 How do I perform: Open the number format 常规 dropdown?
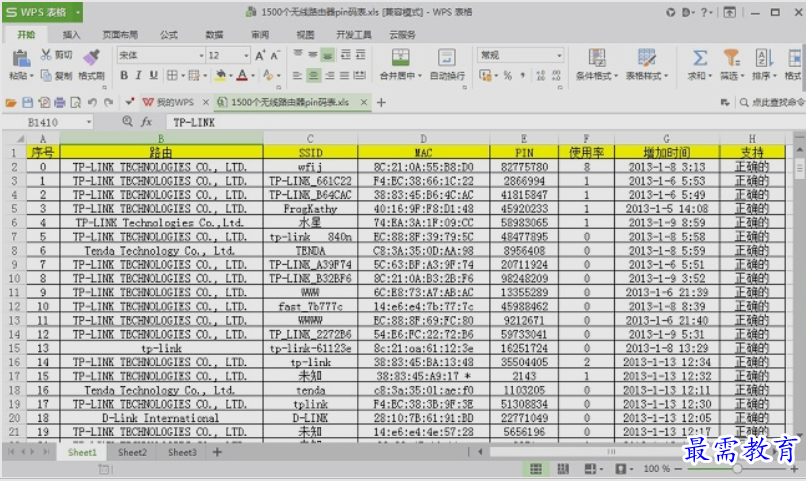click(559, 55)
